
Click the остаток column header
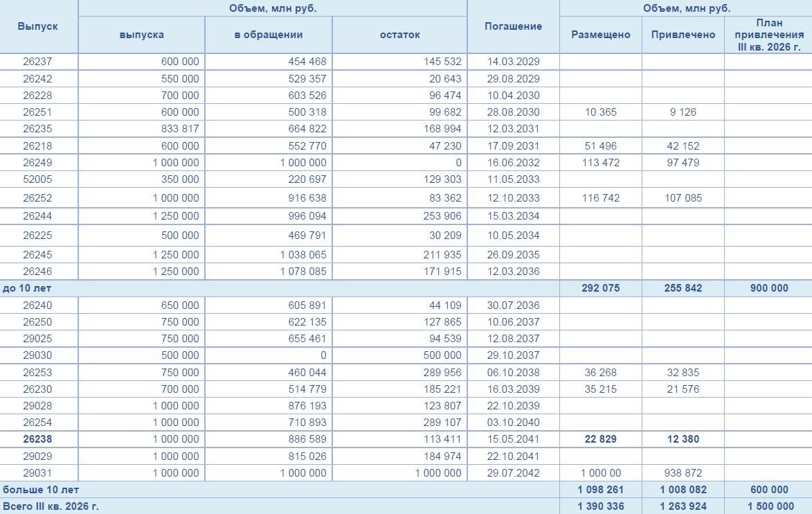click(400, 35)
